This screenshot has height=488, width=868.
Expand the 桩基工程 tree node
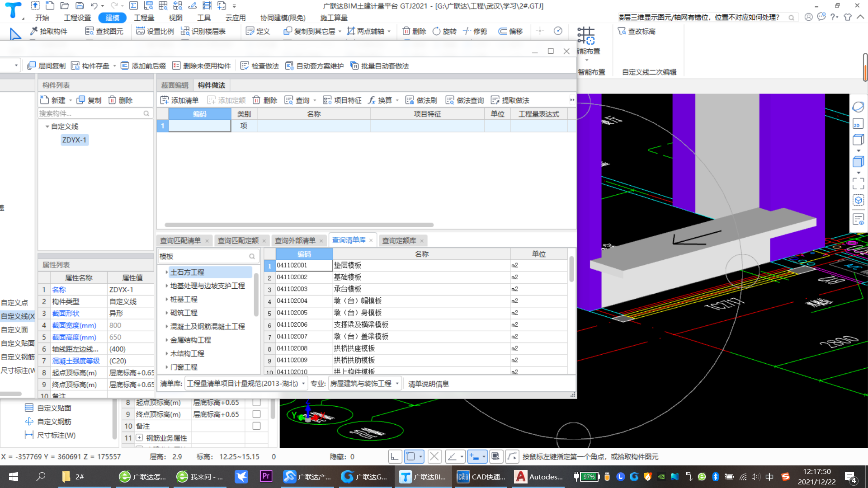[166, 299]
